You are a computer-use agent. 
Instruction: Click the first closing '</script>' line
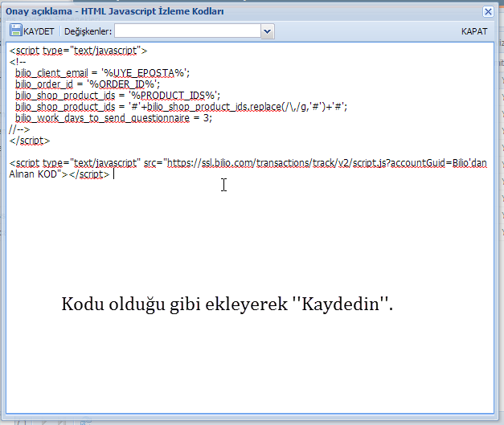30,141
